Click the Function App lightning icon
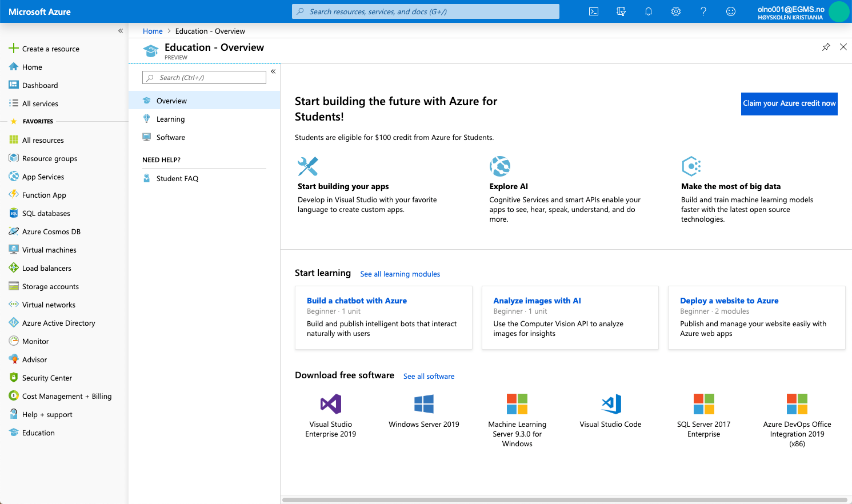852x504 pixels. 14,195
